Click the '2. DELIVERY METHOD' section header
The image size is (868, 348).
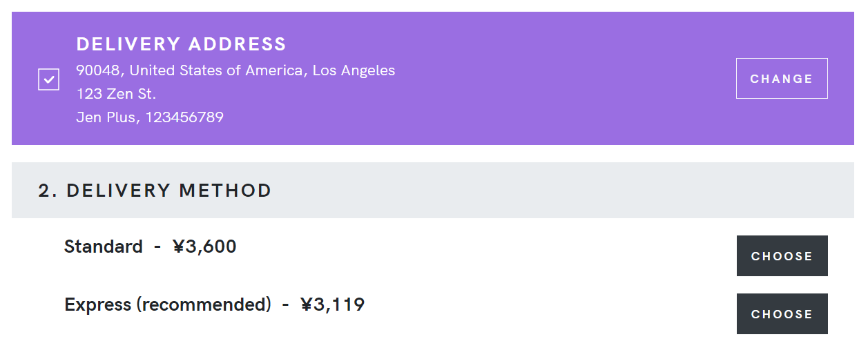tap(155, 191)
